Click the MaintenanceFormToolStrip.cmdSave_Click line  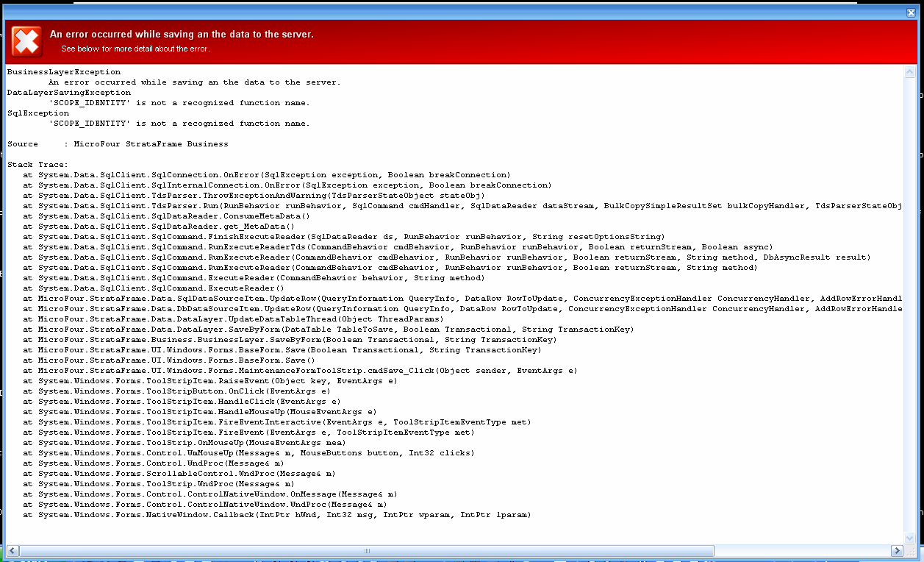point(300,371)
